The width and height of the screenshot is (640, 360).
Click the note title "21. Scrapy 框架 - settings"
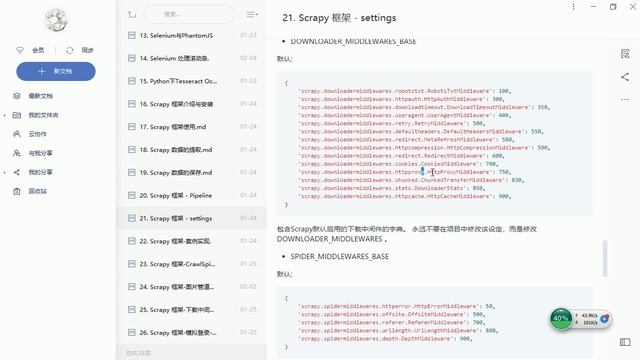point(339,18)
